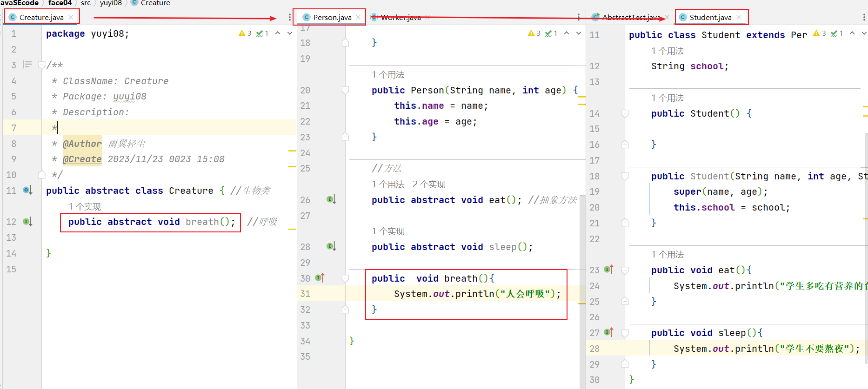Switch to the Person.java tab
This screenshot has width=868, height=389.
pos(332,17)
